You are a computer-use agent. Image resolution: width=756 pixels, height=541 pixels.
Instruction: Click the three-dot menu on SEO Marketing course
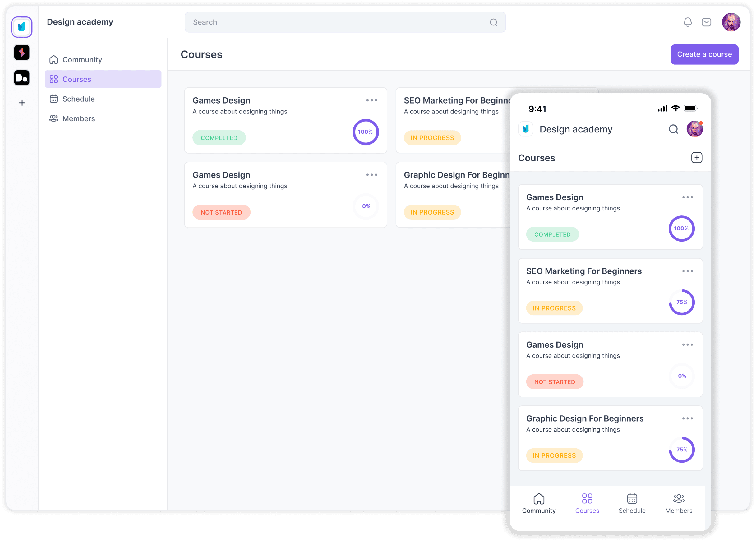[x=688, y=270]
